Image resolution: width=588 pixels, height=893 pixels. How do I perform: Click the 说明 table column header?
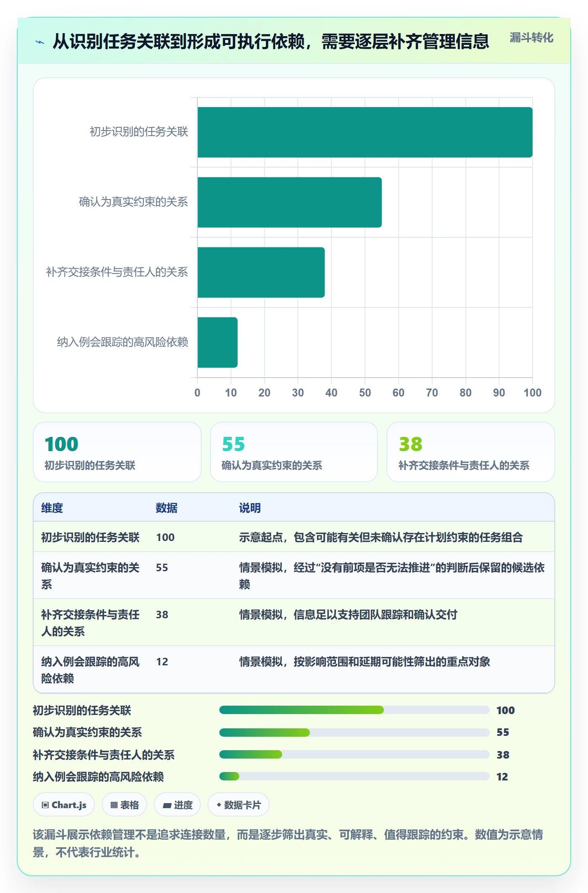[250, 508]
